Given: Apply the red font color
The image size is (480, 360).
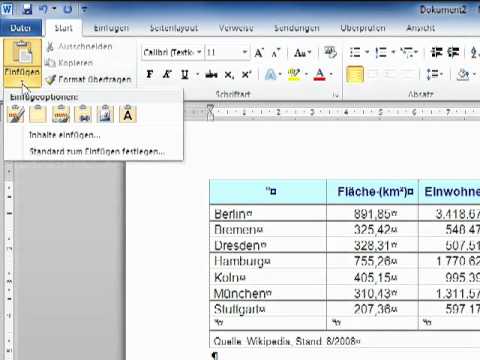Looking at the screenshot, I should pyautogui.click(x=320, y=74).
